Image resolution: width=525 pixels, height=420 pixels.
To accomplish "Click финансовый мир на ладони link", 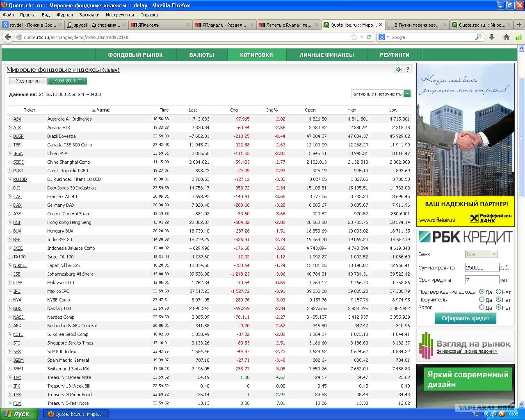I will coord(467,351).
